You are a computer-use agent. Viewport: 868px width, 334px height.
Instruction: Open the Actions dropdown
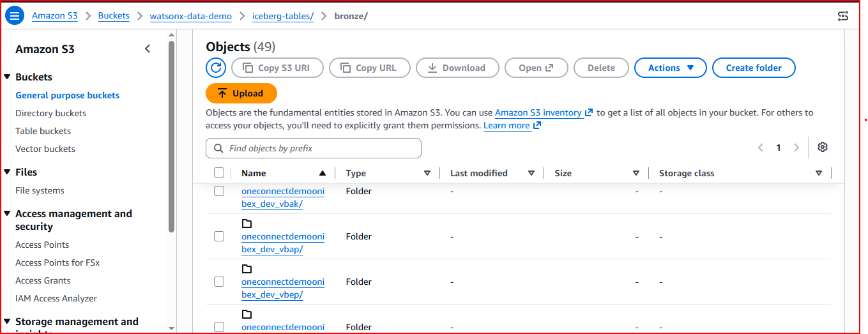pos(671,68)
